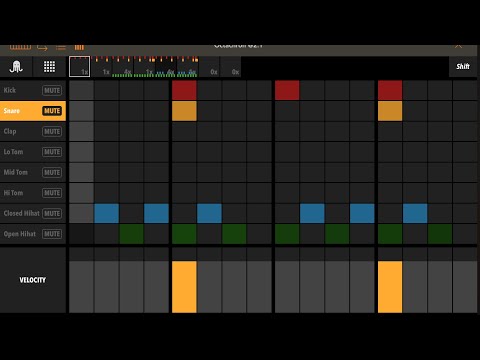
Task: Switch to the orange bars sequencer view icon
Action: coord(79,47)
